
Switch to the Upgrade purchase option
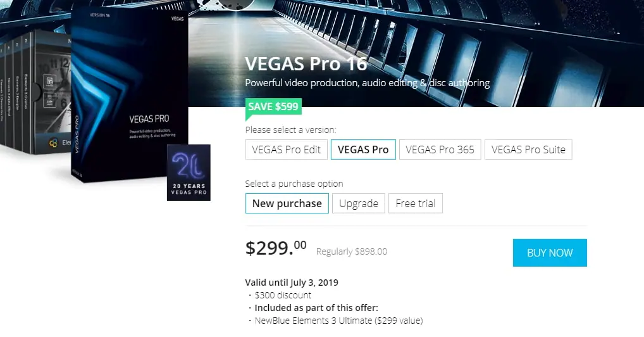pos(358,203)
